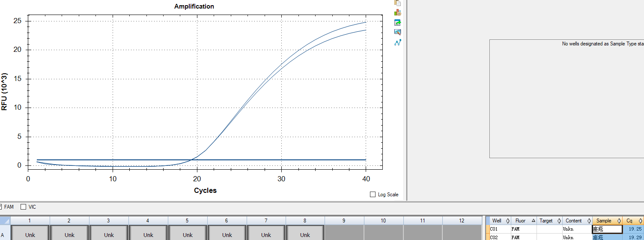Screen dimensions: 644x240
Task: Open chart settings bar-chart gear icon
Action: point(398,12)
